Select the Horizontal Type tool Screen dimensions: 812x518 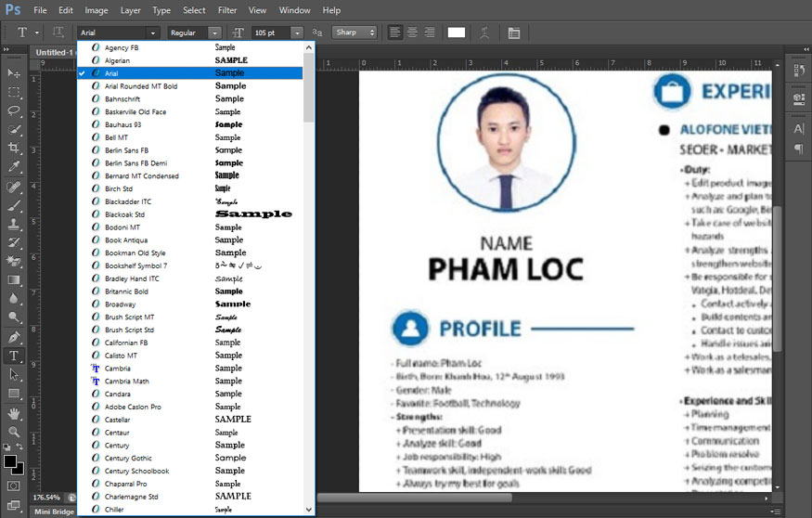coord(14,356)
